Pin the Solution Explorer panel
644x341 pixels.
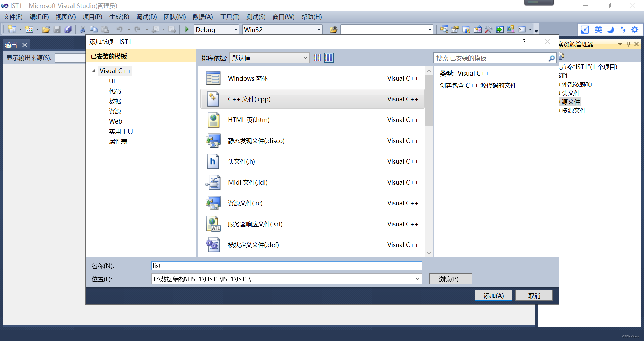pyautogui.click(x=629, y=44)
